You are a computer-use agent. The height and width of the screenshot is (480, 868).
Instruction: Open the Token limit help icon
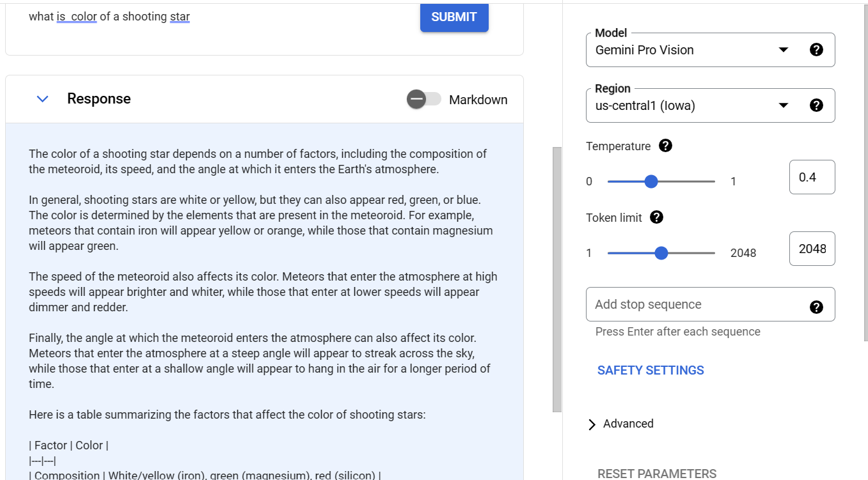pyautogui.click(x=656, y=217)
